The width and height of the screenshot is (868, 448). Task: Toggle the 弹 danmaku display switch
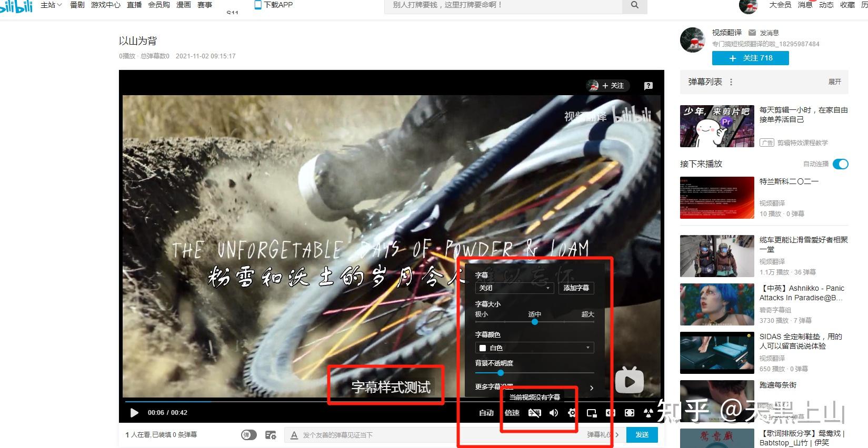tap(249, 435)
